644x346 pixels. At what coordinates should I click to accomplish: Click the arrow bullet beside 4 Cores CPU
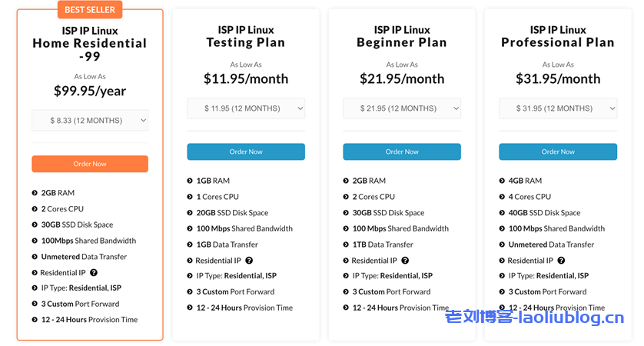(x=502, y=197)
